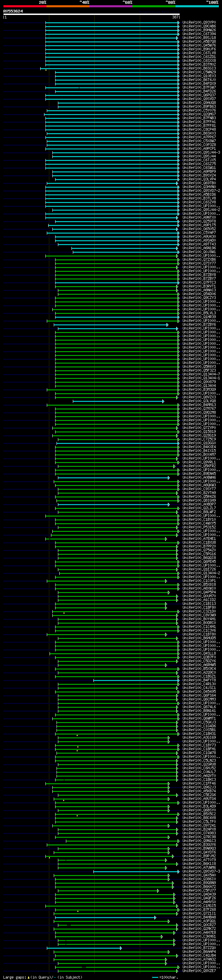Click the cyan alignment bar for UniRef100_B7ZZQ0
This screenshot has width=222, height=980.
click(x=84, y=948)
